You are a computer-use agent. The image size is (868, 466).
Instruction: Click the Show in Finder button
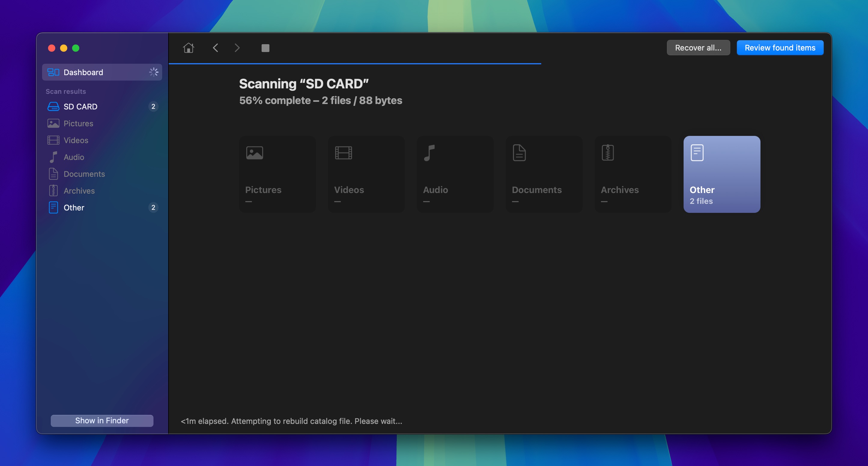[x=102, y=421]
